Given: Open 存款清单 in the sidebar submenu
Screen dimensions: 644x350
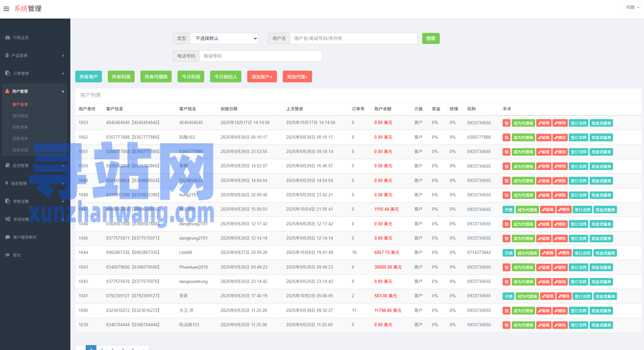Looking at the screenshot, I should [x=20, y=127].
